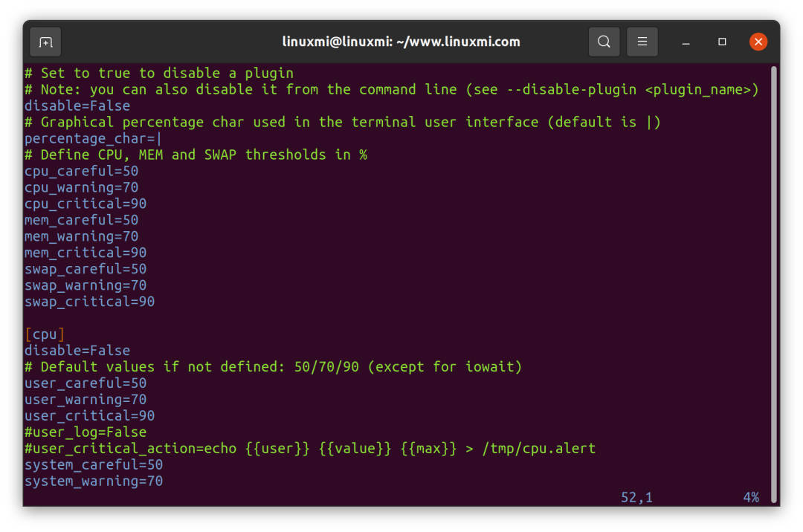Viewport: 803px width, 532px height.
Task: Click the 'Define CPU, MEM and SWAP thresholds' comment
Action: pos(196,155)
